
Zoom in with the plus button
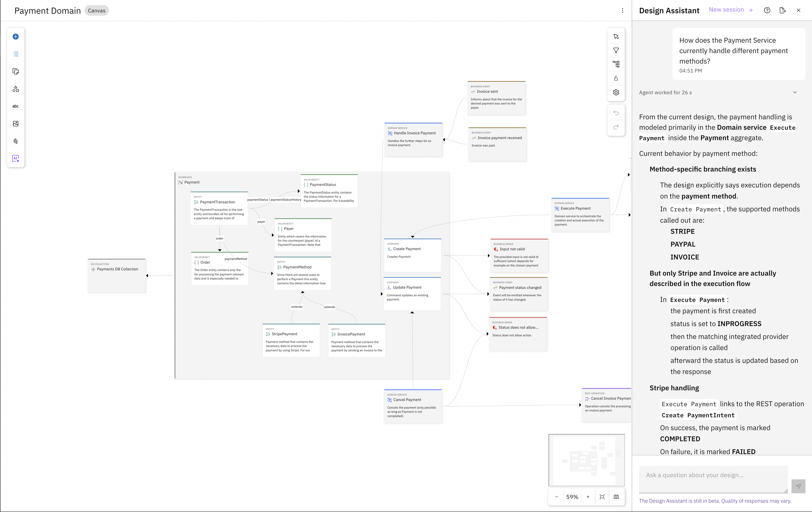pos(588,497)
